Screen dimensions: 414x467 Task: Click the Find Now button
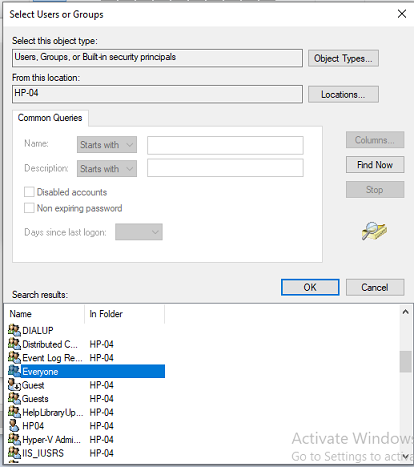pyautogui.click(x=375, y=165)
